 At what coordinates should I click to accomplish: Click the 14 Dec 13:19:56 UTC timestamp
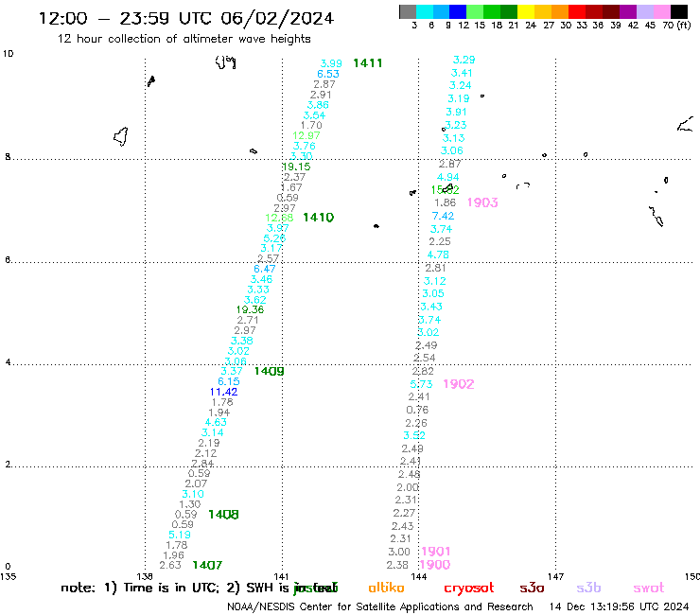(x=619, y=606)
